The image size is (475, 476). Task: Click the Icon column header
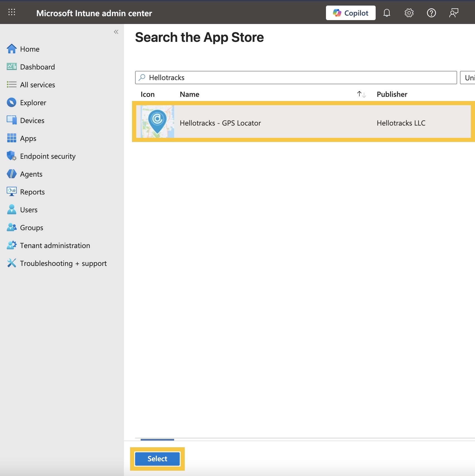coord(147,94)
